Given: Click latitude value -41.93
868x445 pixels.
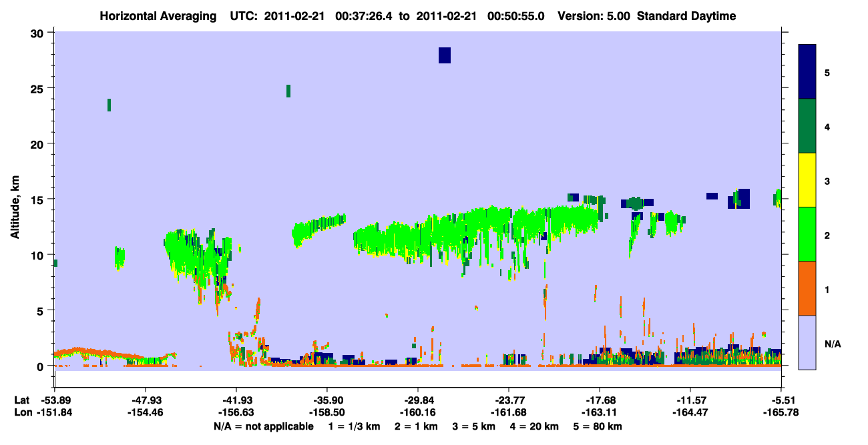Looking at the screenshot, I should point(236,400).
